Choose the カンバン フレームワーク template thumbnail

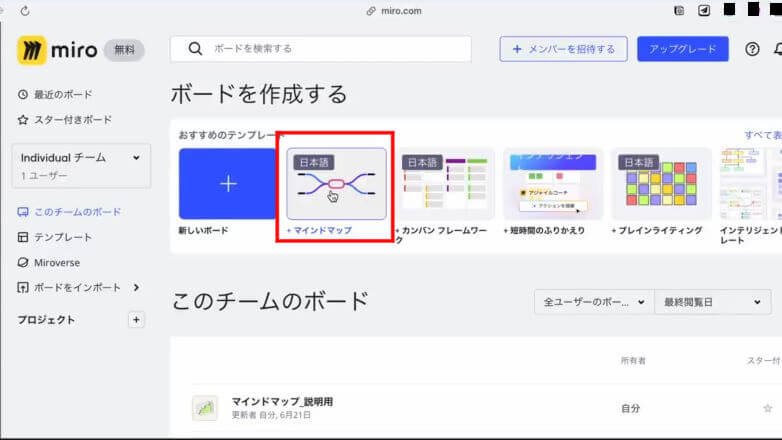click(445, 184)
